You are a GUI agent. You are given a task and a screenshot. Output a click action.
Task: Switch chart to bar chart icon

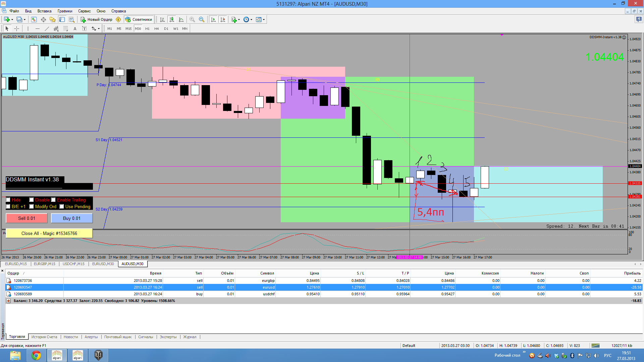[162, 19]
